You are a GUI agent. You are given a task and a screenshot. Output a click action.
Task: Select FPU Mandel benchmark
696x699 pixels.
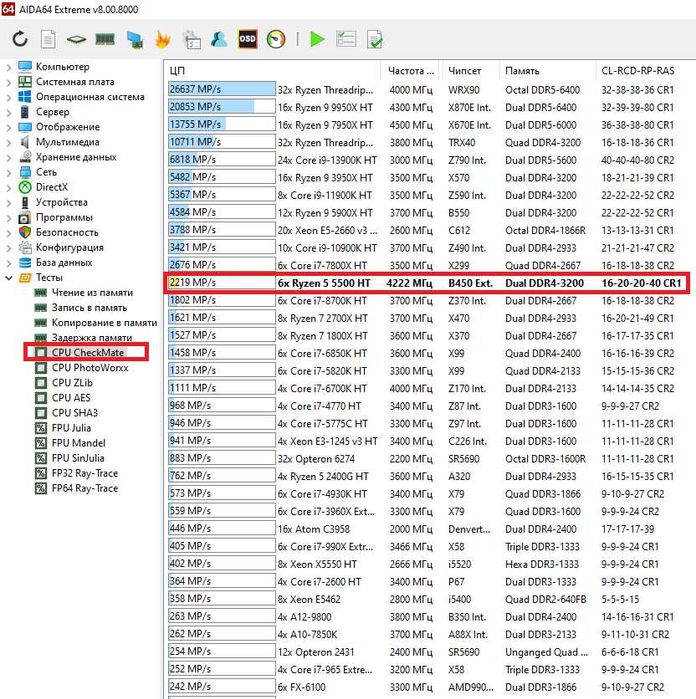point(78,443)
